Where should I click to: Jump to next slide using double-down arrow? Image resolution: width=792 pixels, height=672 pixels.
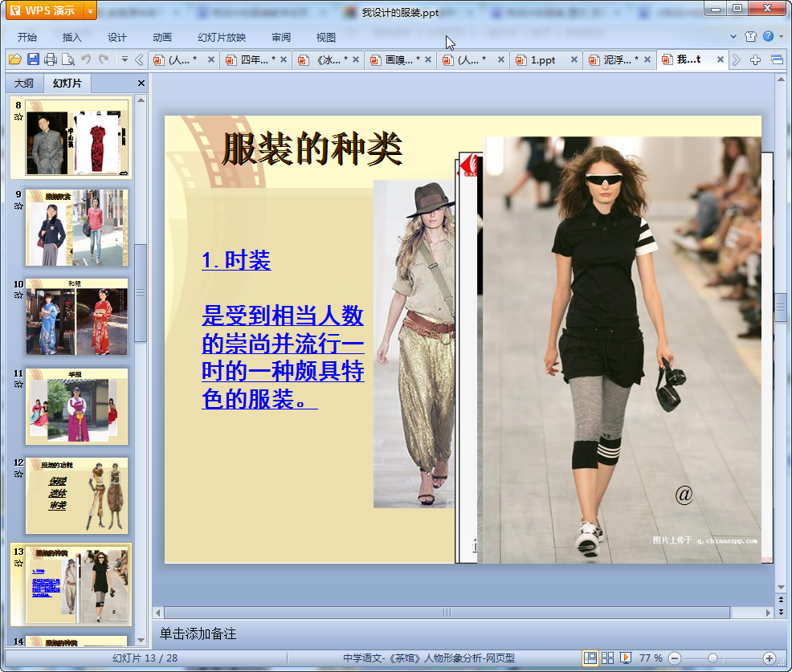[x=781, y=612]
